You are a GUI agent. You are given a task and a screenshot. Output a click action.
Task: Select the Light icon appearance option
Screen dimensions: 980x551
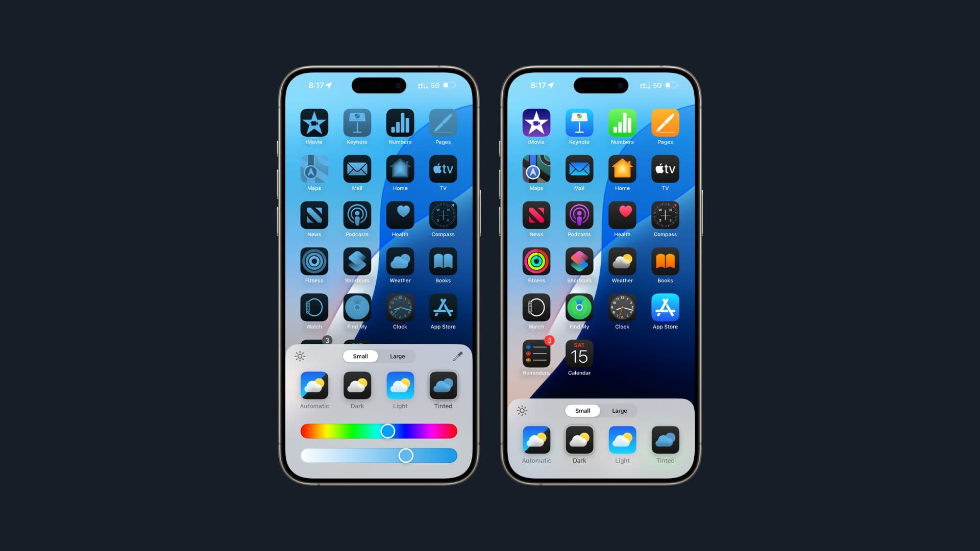pyautogui.click(x=400, y=386)
